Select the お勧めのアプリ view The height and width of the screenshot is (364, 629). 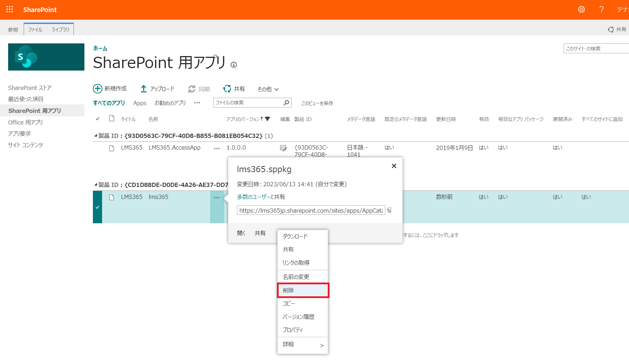pos(170,103)
